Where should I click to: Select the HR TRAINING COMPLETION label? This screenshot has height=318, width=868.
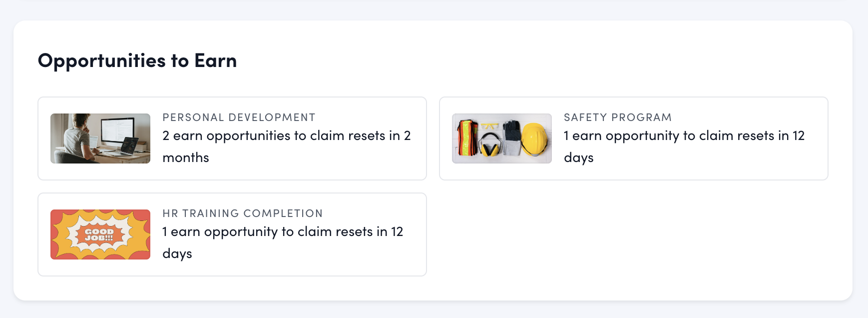(x=242, y=213)
